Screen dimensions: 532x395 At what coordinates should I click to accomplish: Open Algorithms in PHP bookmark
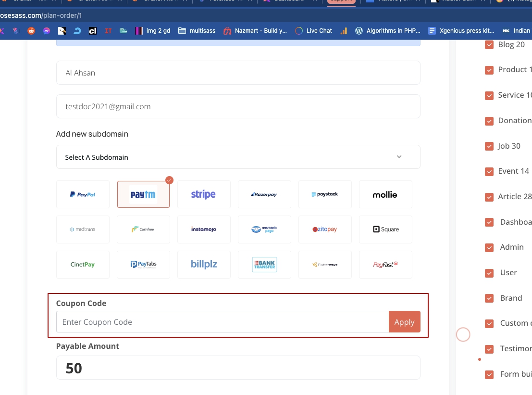387,31
